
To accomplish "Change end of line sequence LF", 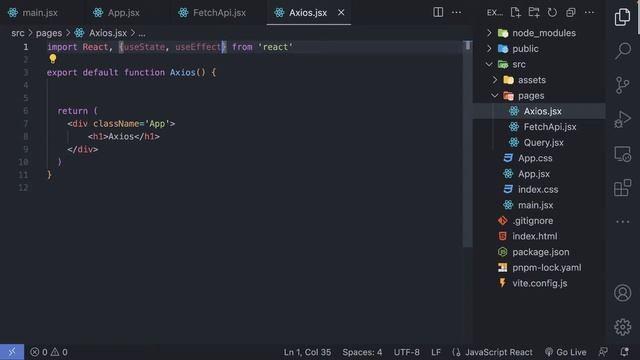I will pos(436,352).
